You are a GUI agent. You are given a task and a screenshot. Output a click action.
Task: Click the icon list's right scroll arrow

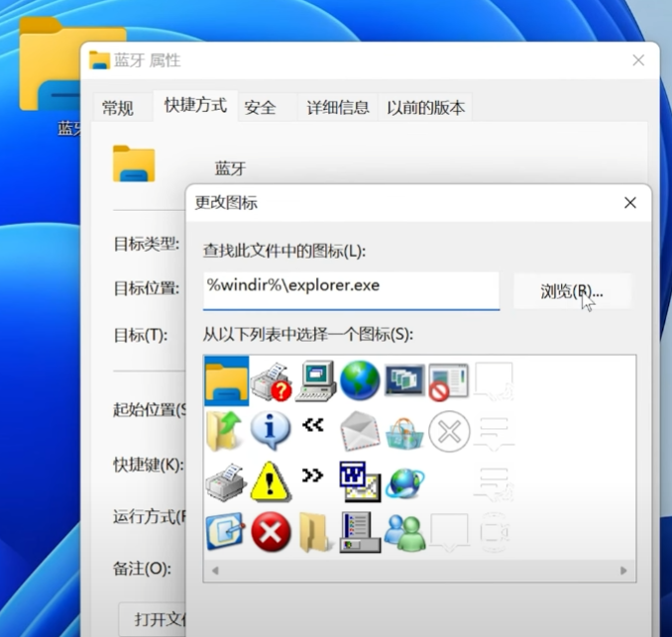coord(623,571)
